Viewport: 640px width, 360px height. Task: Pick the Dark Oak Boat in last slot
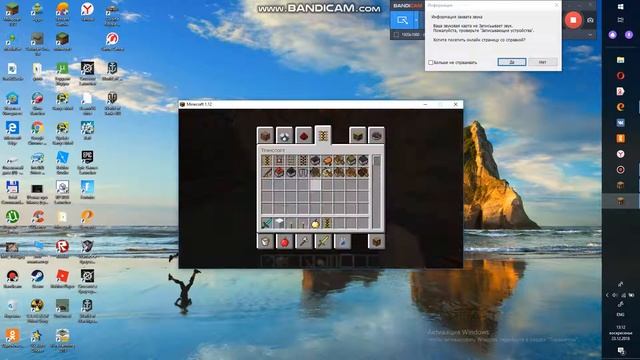pyautogui.click(x=363, y=173)
